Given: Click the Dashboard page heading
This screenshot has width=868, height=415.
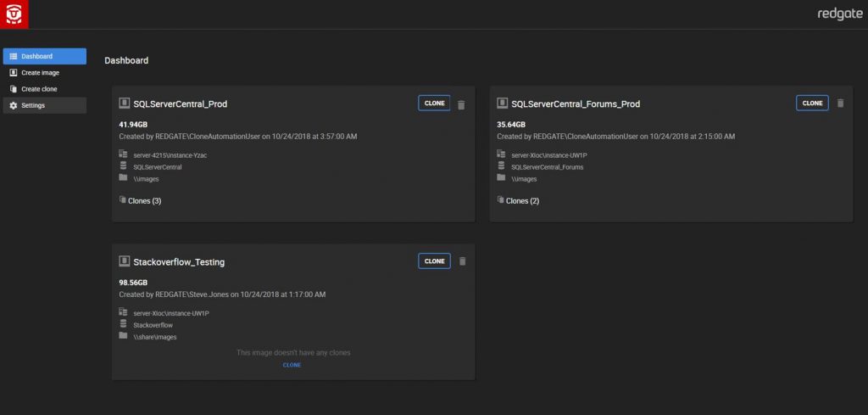Looking at the screenshot, I should [126, 60].
